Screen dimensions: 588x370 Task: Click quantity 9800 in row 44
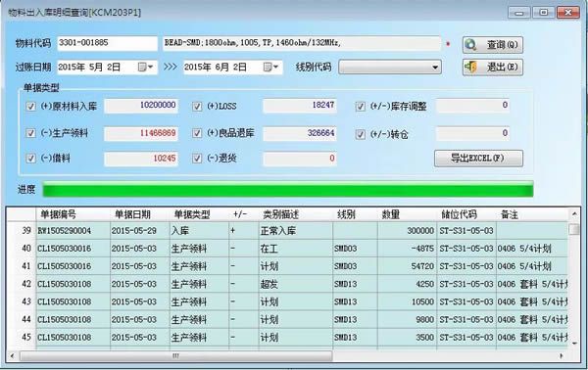[407, 319]
